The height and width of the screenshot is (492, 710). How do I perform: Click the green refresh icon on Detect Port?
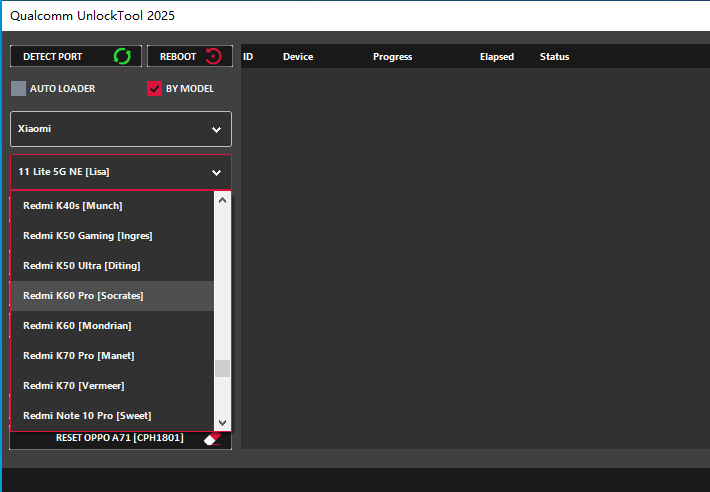tap(122, 57)
